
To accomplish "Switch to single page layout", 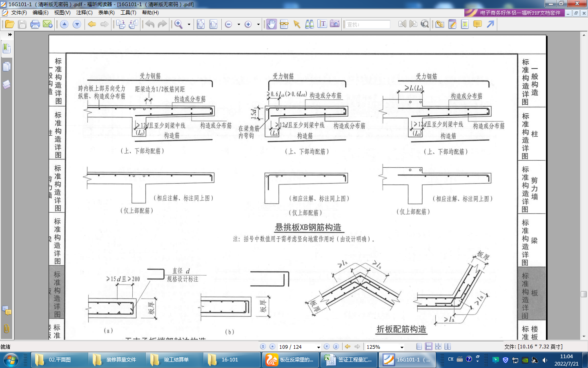I will [x=419, y=346].
